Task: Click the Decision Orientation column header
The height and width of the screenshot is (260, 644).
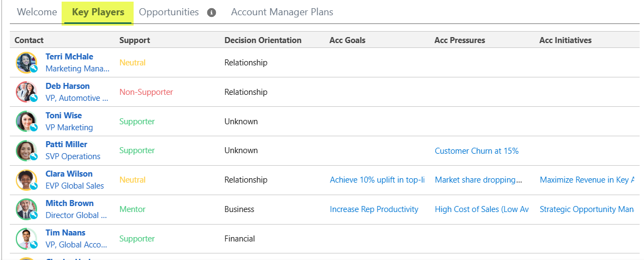Action: coord(262,40)
